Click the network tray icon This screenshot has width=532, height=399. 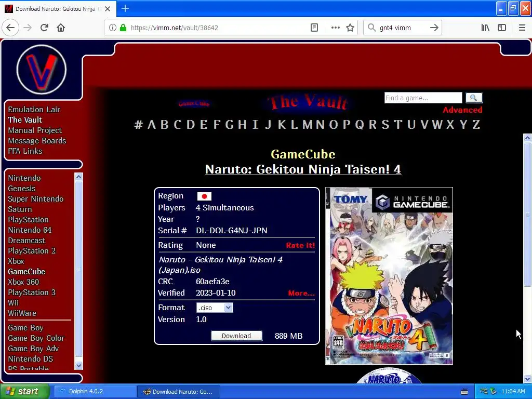[484, 391]
